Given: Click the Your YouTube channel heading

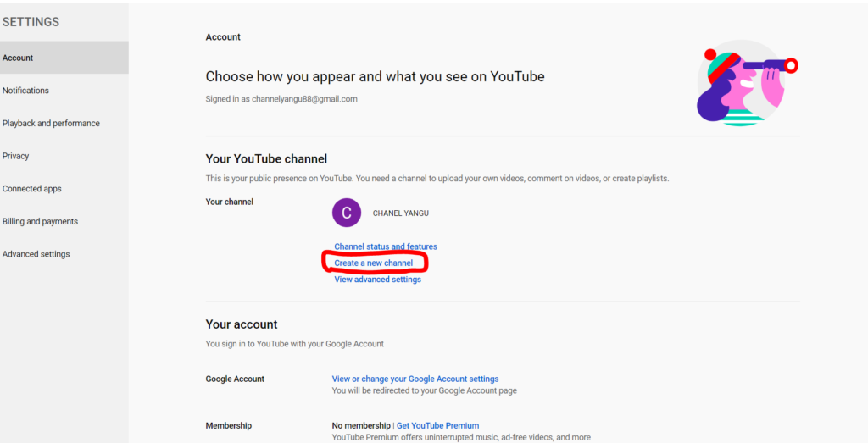Looking at the screenshot, I should pos(266,158).
